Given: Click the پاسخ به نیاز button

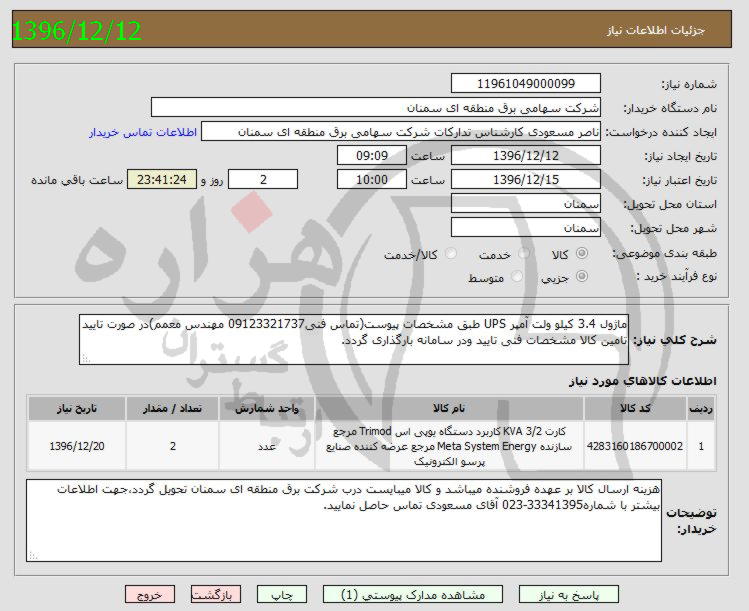Looking at the screenshot, I should point(568,595).
